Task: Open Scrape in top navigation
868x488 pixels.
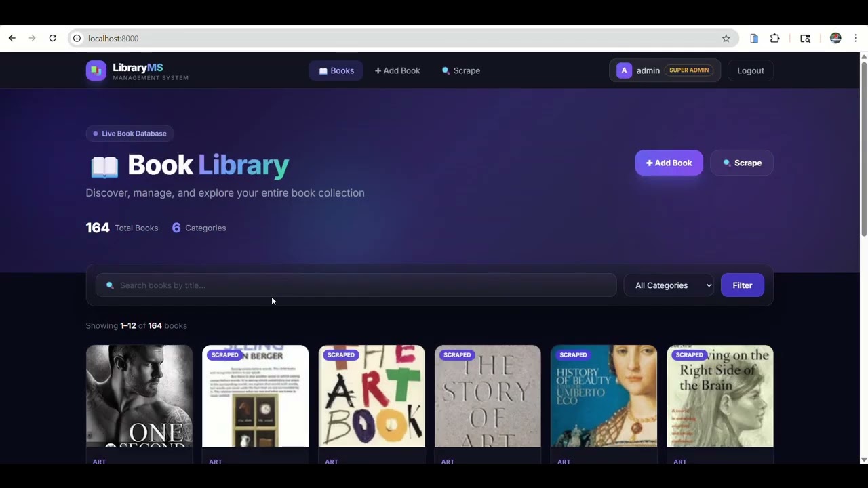Action: [x=461, y=70]
